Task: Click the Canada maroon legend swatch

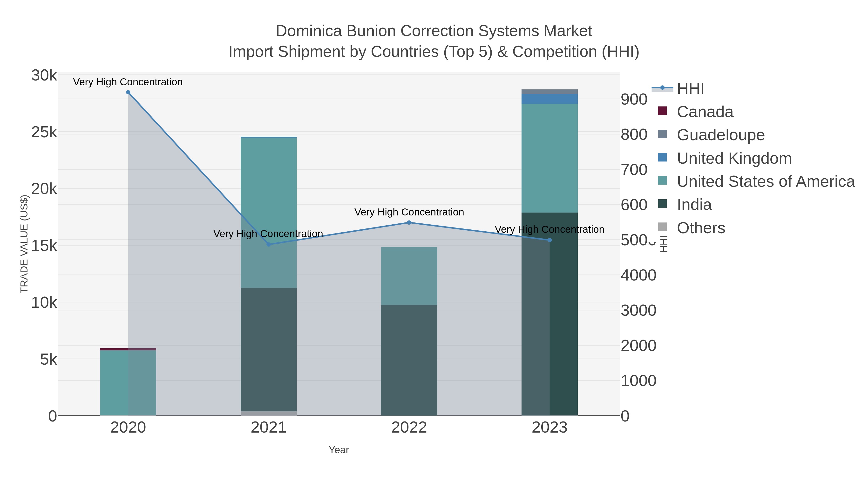Action: tap(663, 111)
